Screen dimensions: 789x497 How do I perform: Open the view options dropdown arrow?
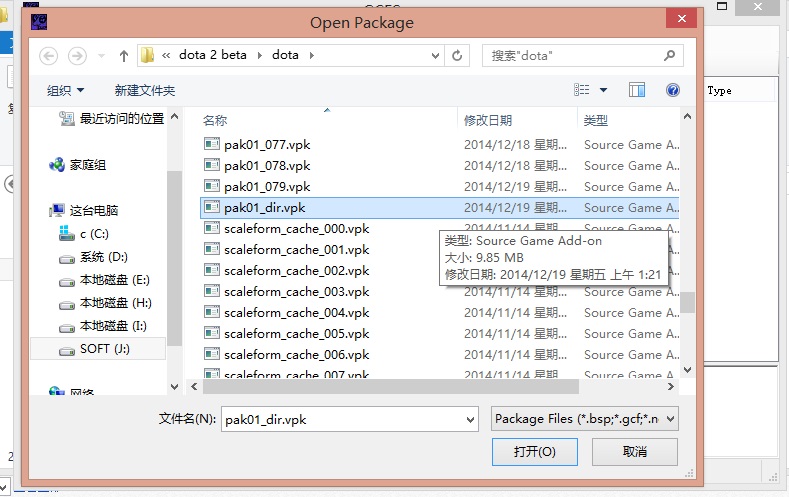[603, 90]
